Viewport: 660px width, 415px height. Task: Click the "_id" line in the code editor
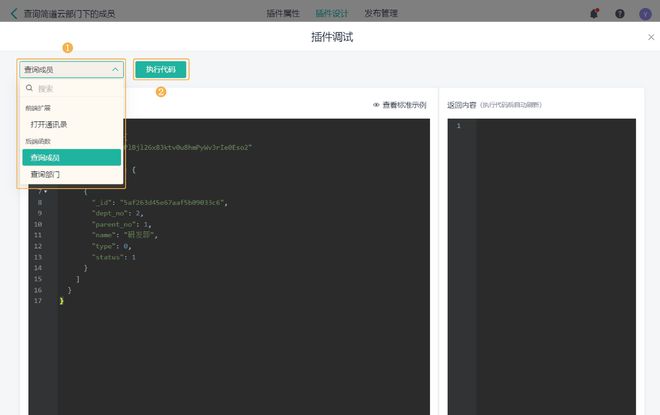pyautogui.click(x=160, y=203)
